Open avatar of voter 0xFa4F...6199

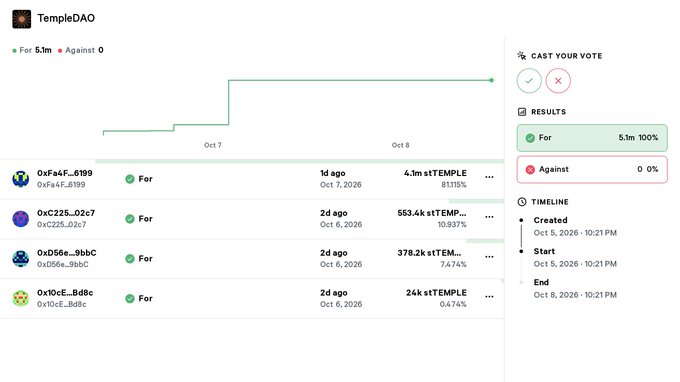(x=20, y=179)
